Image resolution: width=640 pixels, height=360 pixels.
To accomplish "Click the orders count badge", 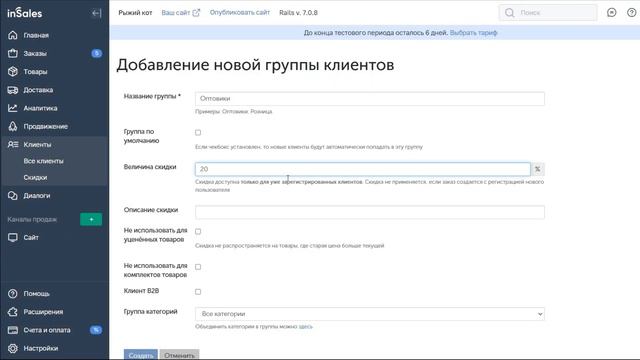I will (x=96, y=53).
